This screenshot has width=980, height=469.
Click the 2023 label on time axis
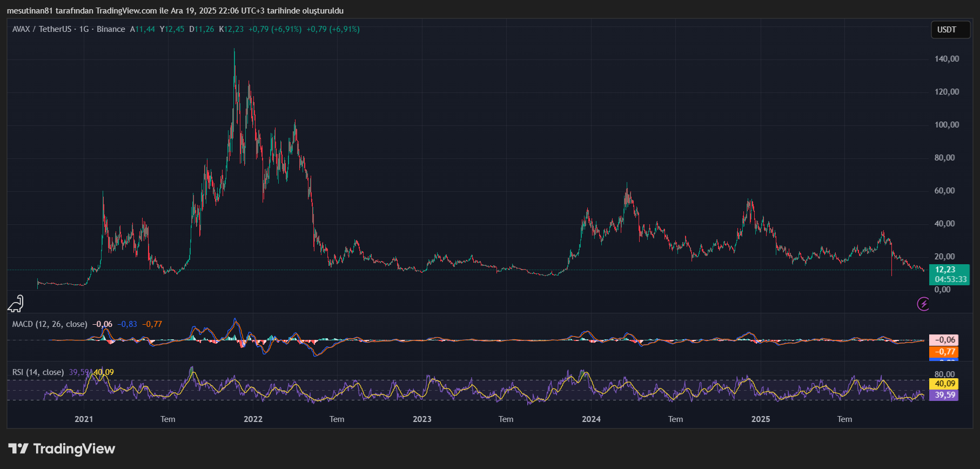click(x=422, y=419)
